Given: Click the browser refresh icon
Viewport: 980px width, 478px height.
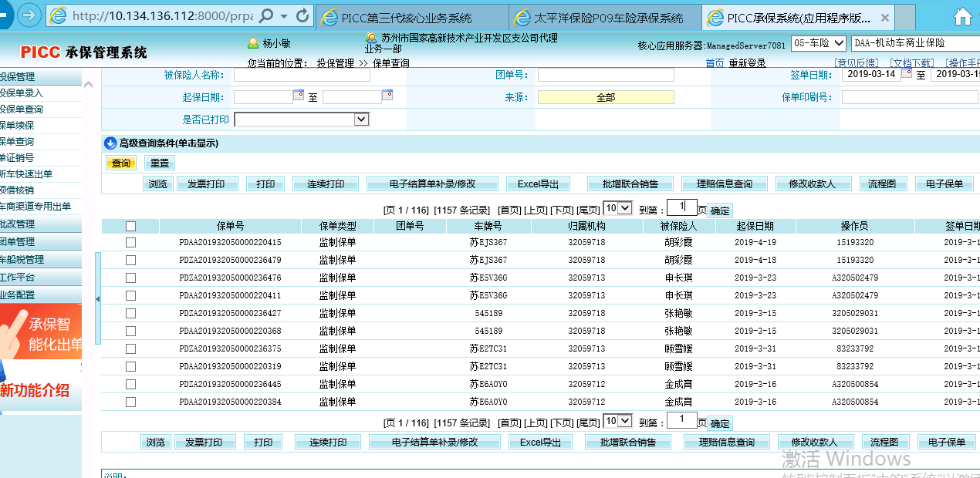Looking at the screenshot, I should (302, 15).
